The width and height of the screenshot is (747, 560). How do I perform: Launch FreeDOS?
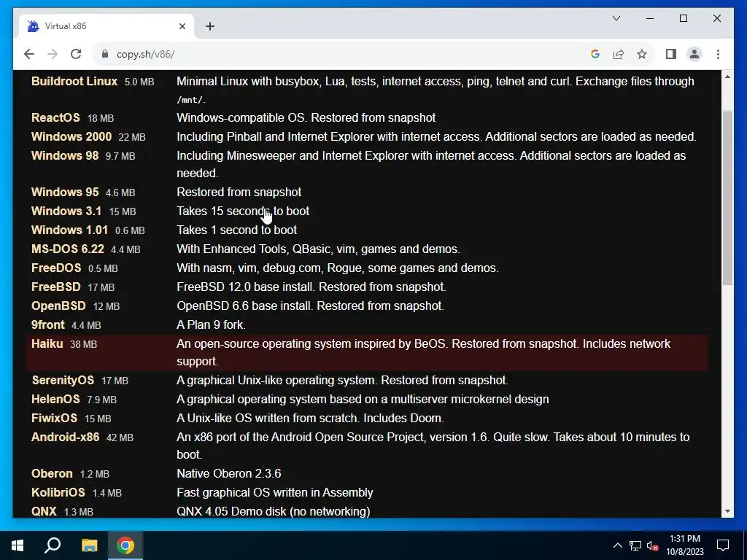(x=56, y=268)
